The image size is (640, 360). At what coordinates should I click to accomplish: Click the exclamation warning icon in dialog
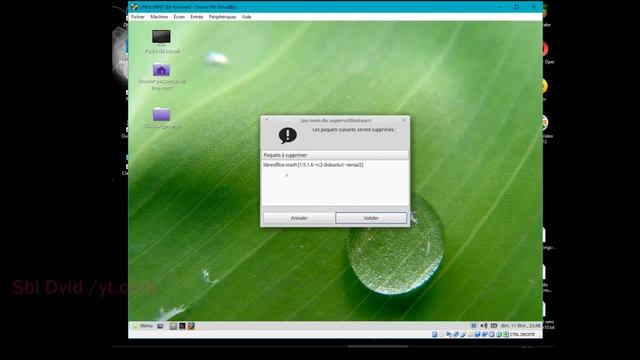[288, 135]
